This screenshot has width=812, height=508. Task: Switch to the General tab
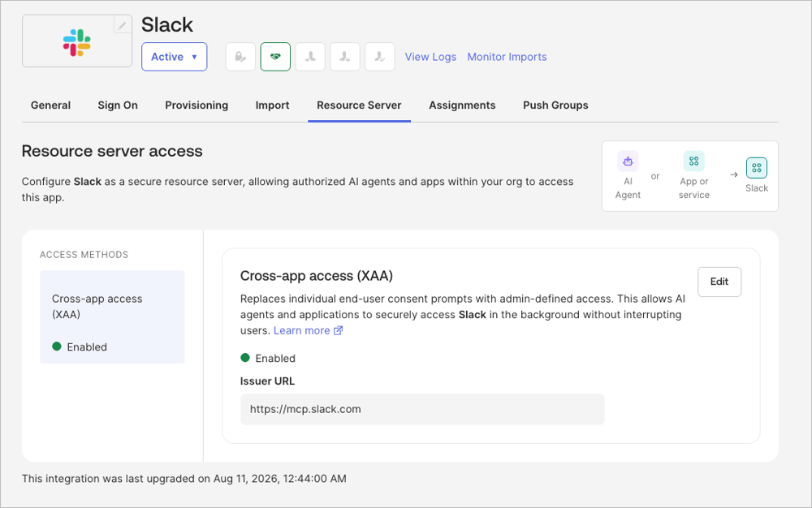point(50,105)
